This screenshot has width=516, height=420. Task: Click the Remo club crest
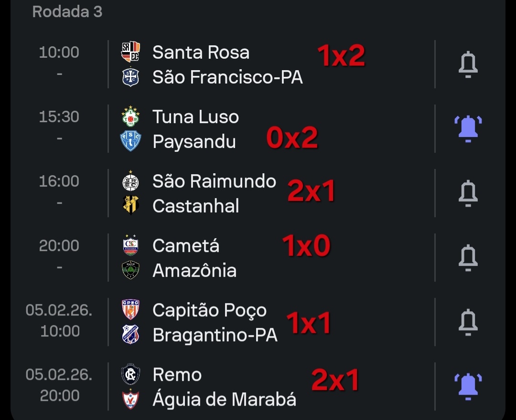click(x=130, y=375)
